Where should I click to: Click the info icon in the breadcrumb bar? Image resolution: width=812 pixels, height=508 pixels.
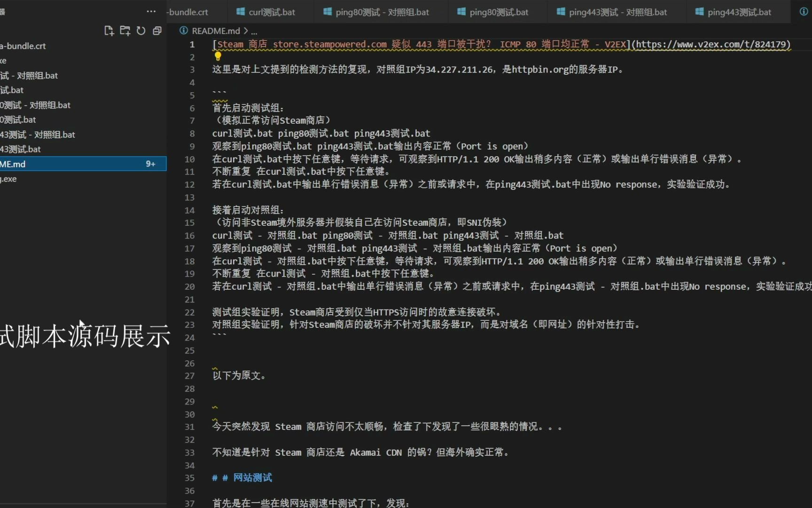(x=183, y=31)
